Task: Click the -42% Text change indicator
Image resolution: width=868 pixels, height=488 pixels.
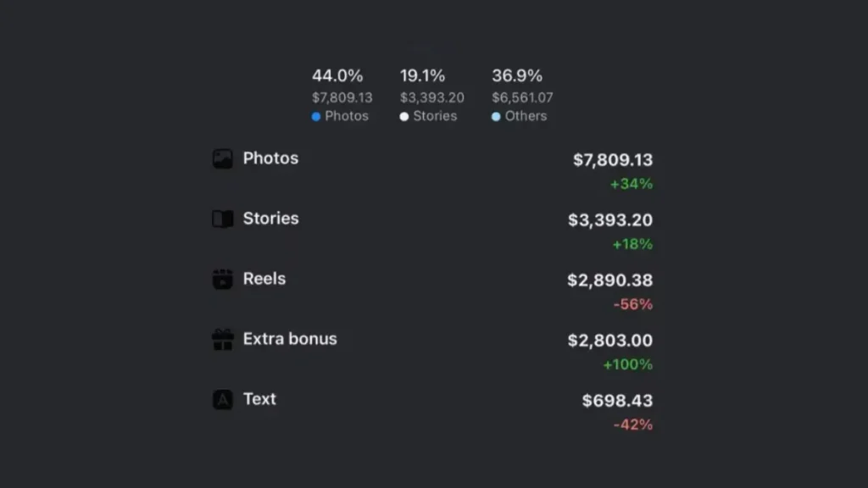Action: click(633, 425)
